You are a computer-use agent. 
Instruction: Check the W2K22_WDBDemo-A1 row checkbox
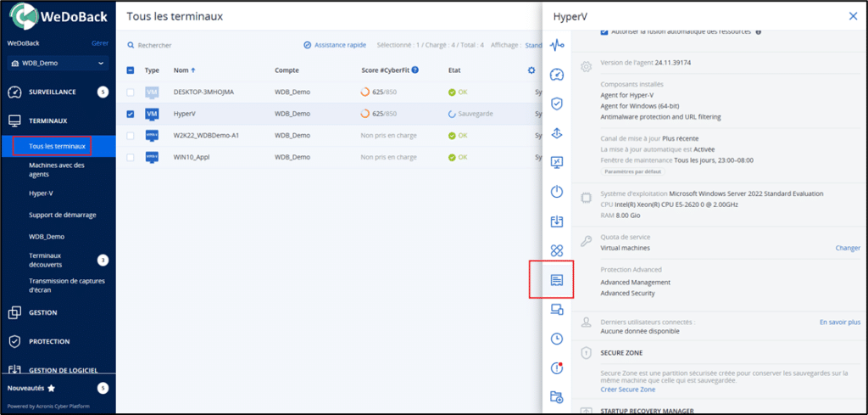click(x=131, y=136)
